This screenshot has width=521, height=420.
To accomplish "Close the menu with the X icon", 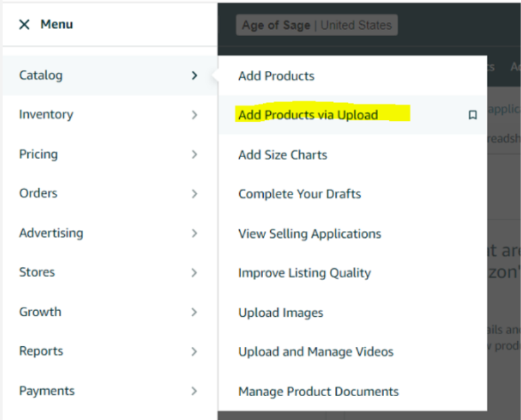I will [x=25, y=25].
